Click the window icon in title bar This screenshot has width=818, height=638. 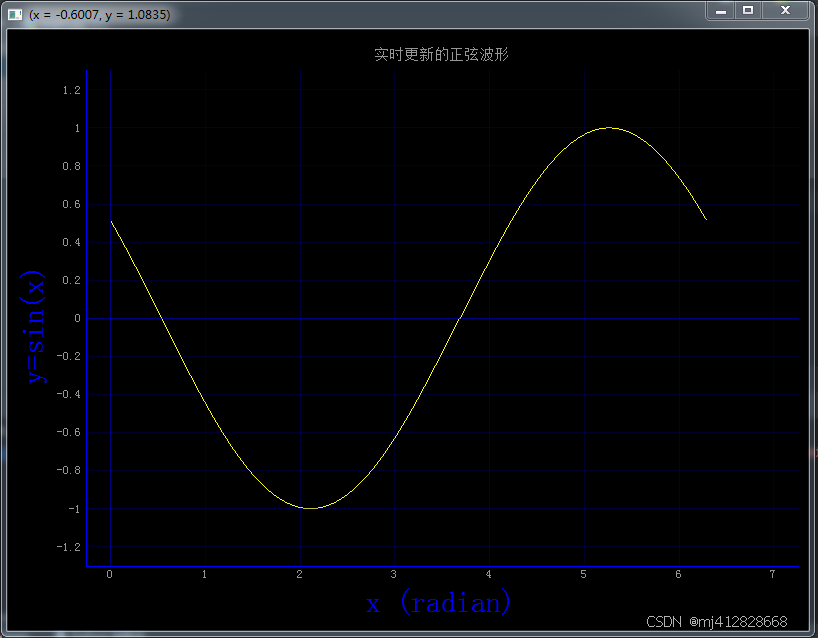[15, 15]
